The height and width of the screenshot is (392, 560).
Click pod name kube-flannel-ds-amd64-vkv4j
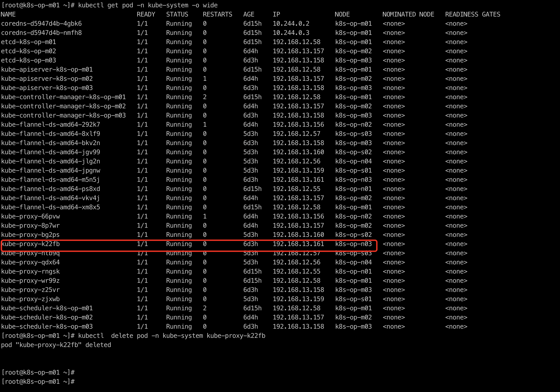coord(50,198)
